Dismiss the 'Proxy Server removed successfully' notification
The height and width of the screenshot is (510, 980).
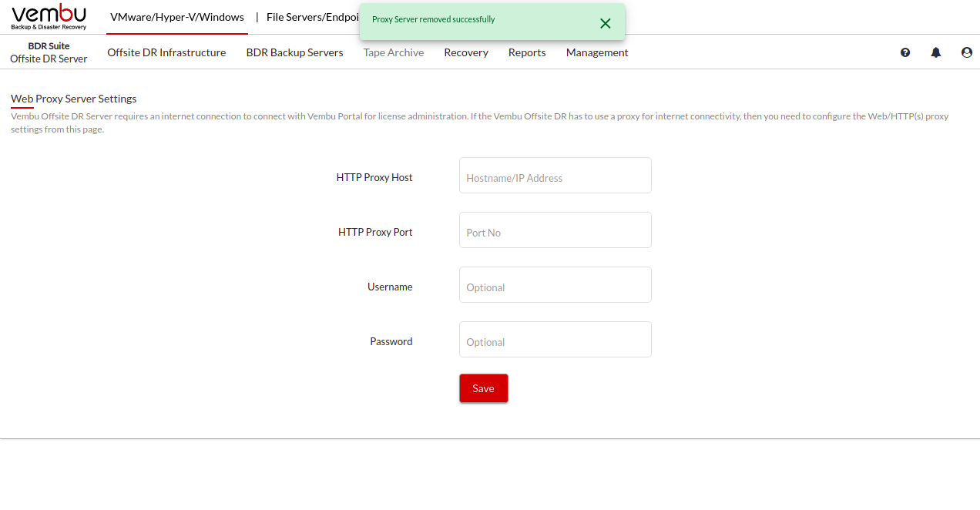tap(606, 23)
